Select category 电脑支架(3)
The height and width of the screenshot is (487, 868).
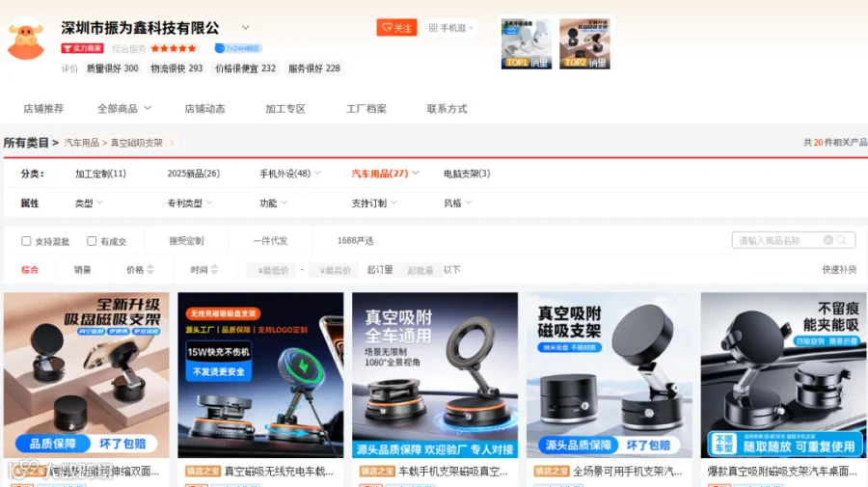[467, 174]
